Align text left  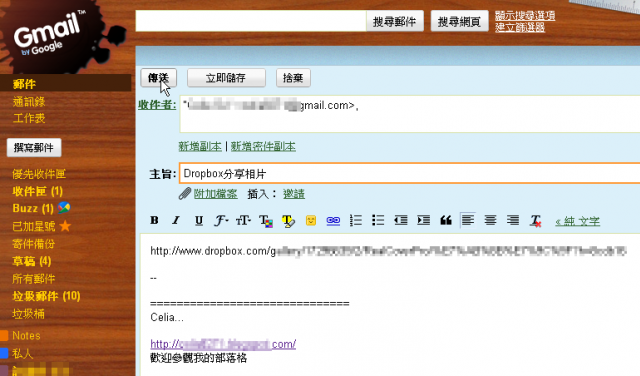tap(468, 220)
